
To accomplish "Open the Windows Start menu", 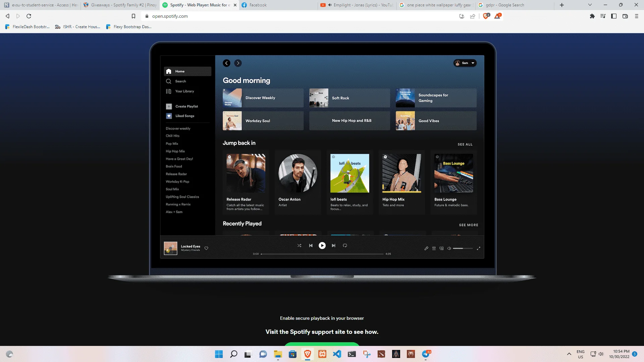I will pyautogui.click(x=219, y=354).
